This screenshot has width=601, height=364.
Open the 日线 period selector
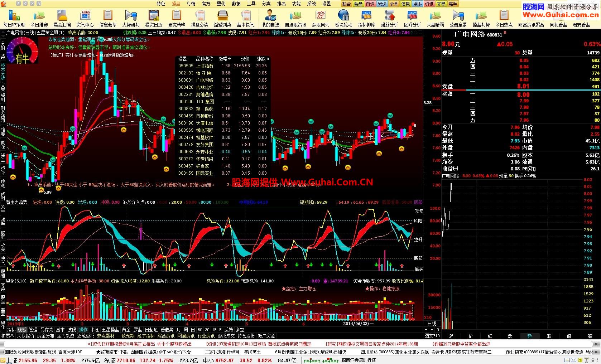[432, 324]
